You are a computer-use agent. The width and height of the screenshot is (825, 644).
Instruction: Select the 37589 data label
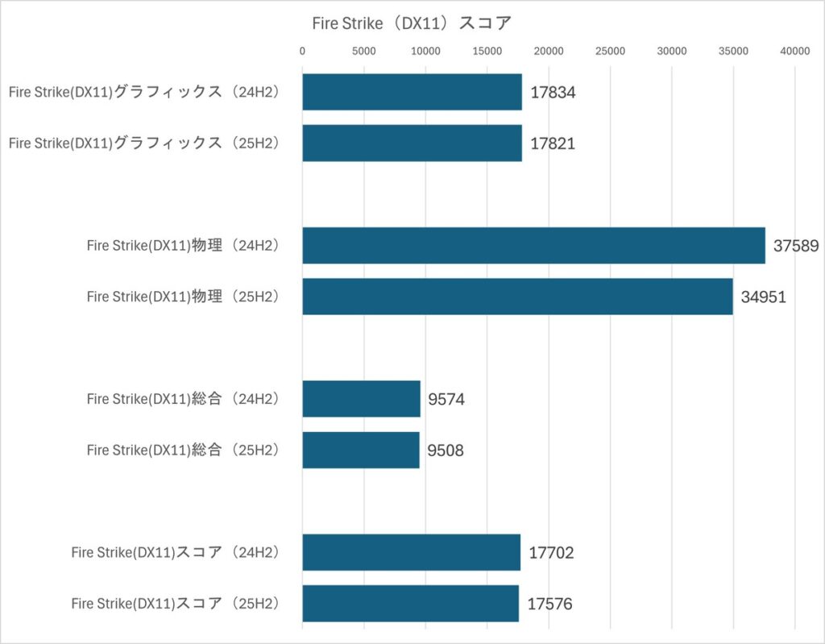[x=796, y=246]
